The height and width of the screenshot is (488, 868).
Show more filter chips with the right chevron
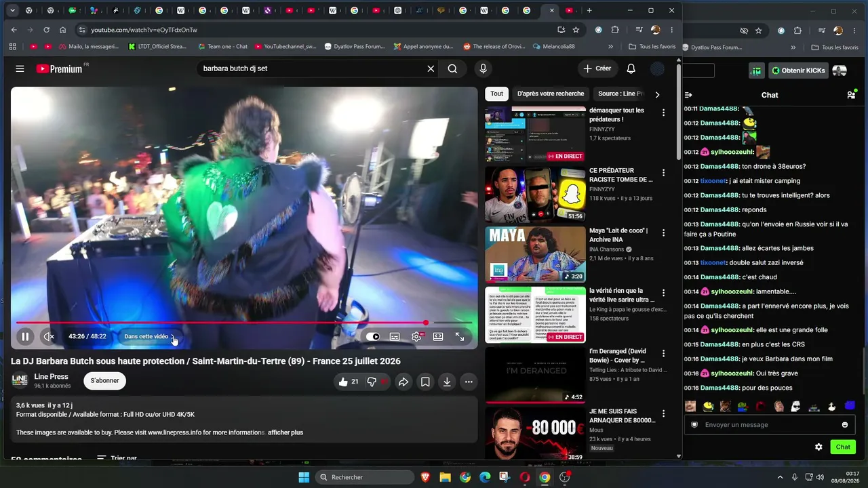click(657, 94)
